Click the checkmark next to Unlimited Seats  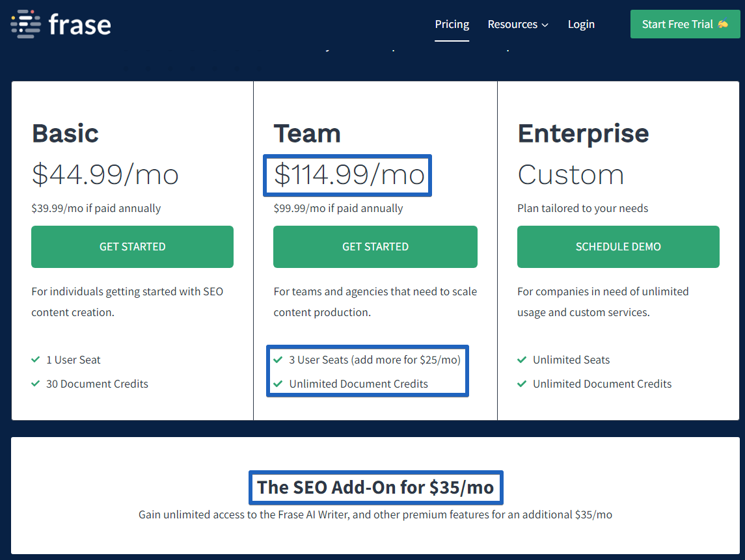pyautogui.click(x=522, y=360)
